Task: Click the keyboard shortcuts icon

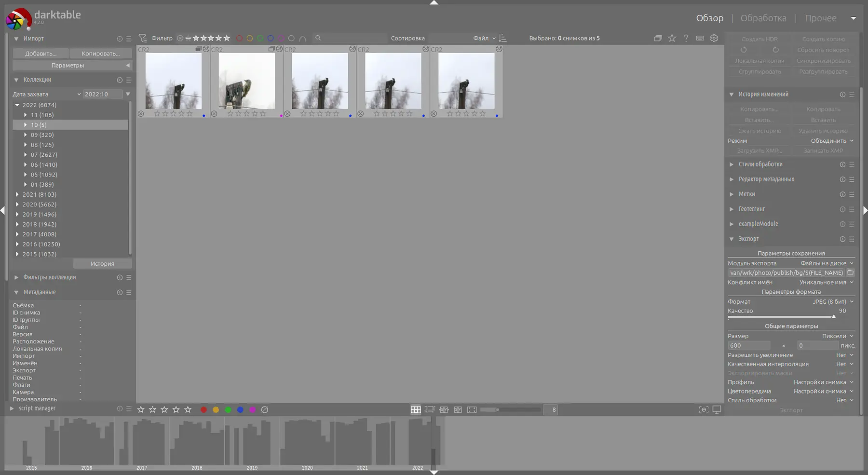Action: tap(700, 38)
